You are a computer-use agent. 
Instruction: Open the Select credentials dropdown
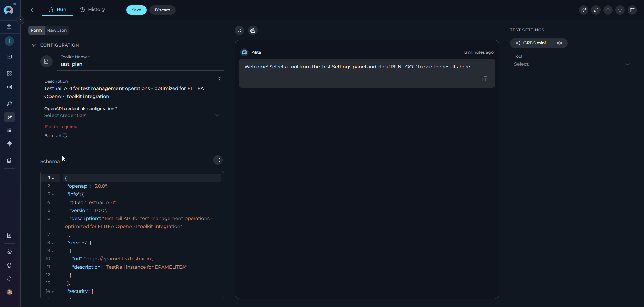tap(132, 115)
